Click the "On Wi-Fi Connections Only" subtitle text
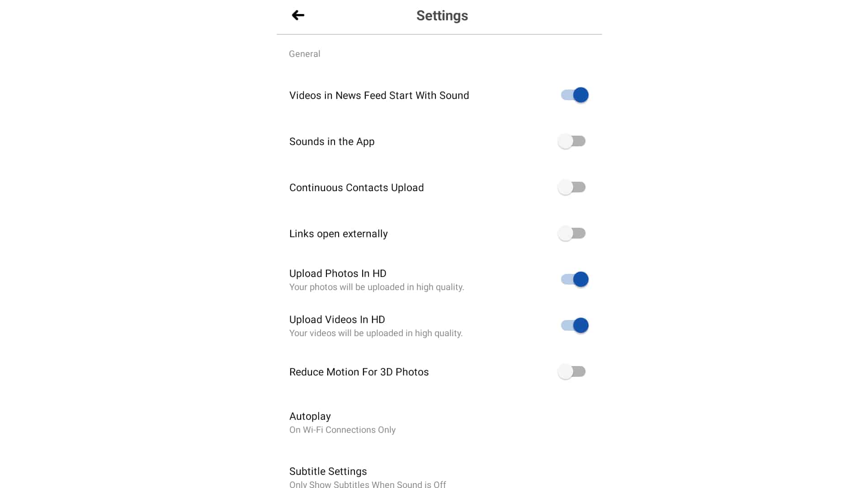Viewport: 868px width, 488px height. (x=342, y=430)
